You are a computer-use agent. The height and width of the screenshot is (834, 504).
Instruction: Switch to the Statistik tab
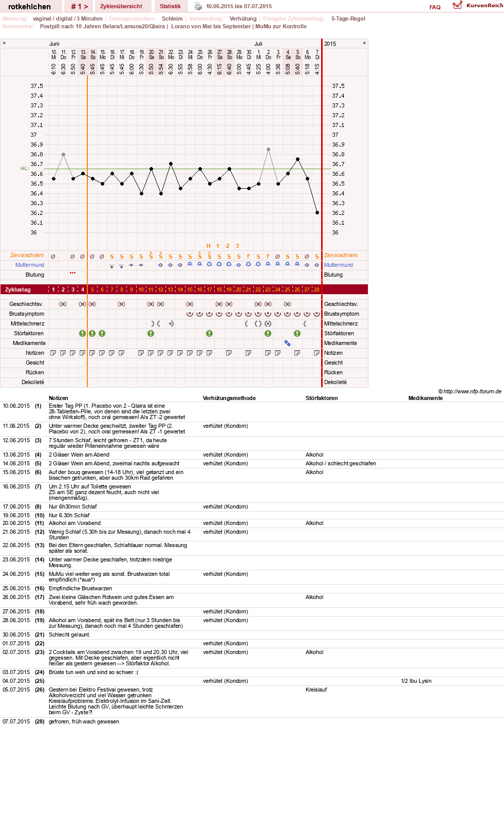pos(170,6)
